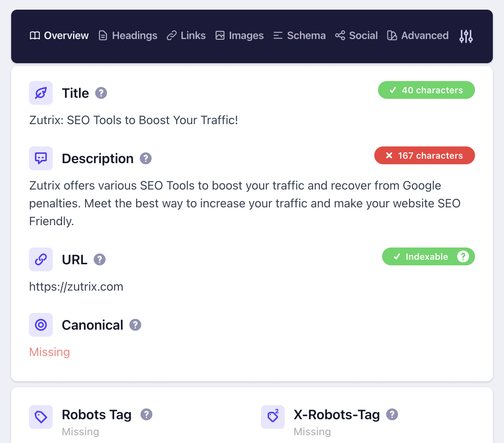Open the Advanced tab

click(x=418, y=36)
